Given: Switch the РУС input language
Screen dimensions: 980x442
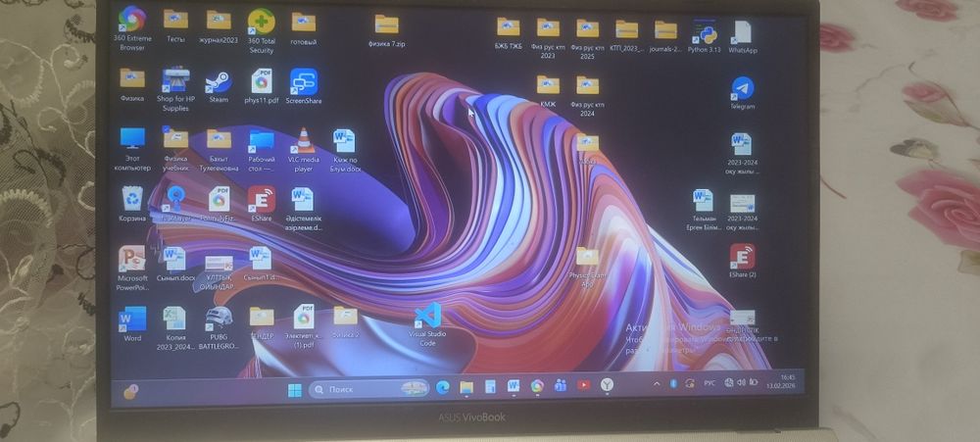Looking at the screenshot, I should pos(710,382).
